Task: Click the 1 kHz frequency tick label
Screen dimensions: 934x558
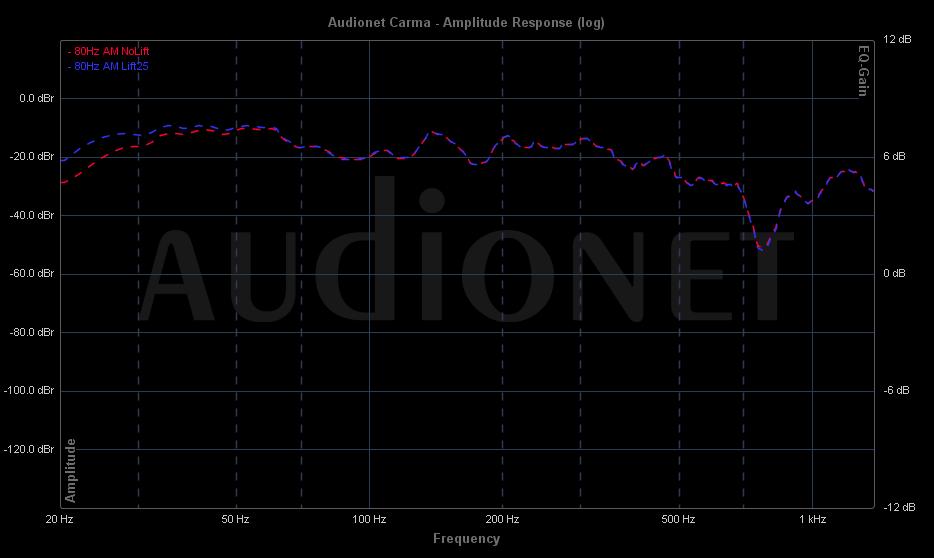Action: click(812, 519)
